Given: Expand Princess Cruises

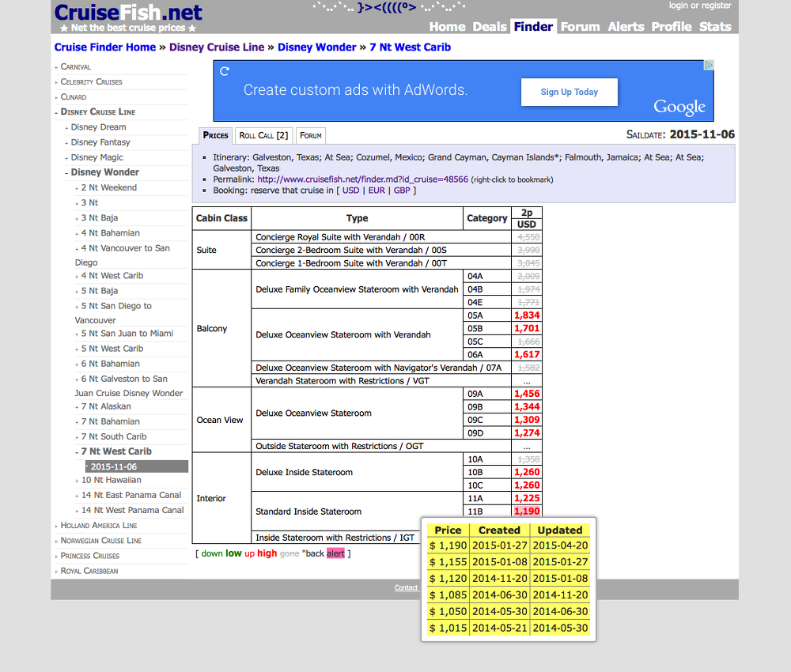Looking at the screenshot, I should 90,556.
